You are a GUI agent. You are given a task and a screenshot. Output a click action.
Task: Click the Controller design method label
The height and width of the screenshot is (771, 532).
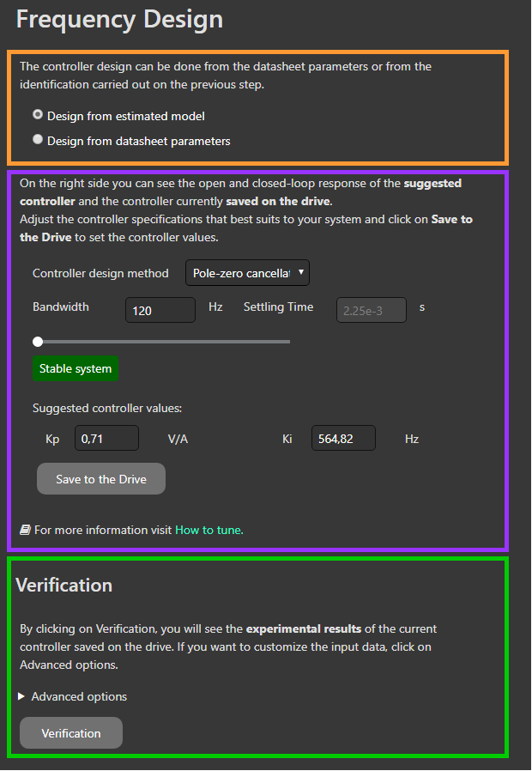(100, 273)
